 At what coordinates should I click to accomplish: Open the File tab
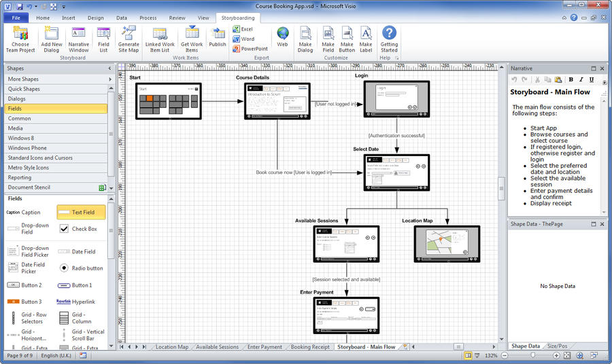[16, 18]
